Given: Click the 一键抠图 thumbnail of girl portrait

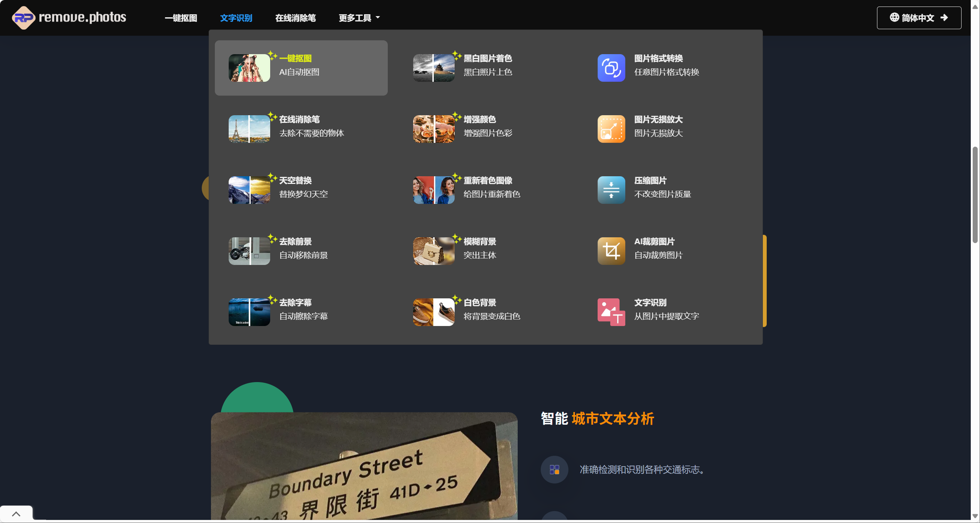Looking at the screenshot, I should [249, 68].
